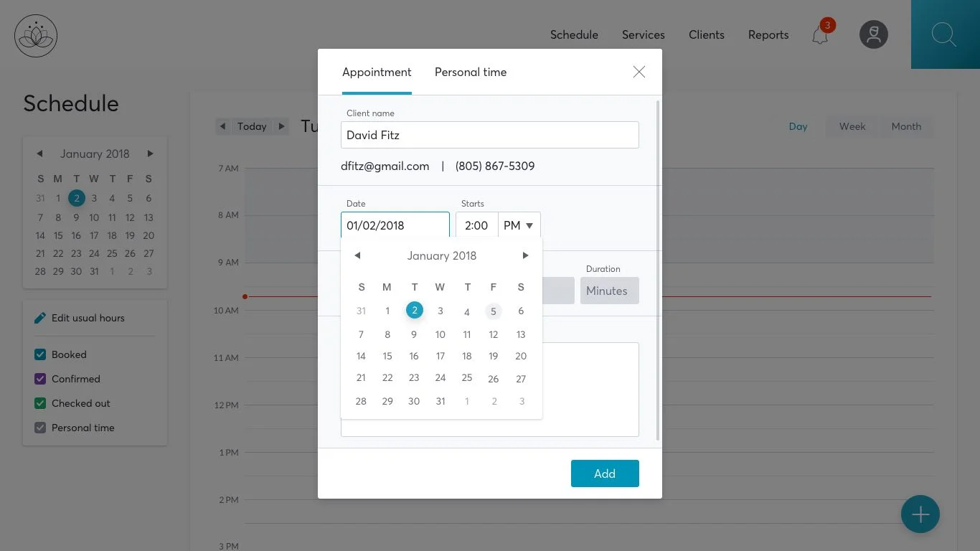Viewport: 980px width, 551px height.
Task: Select day 27 in sidebar calendar
Action: pyautogui.click(x=149, y=253)
